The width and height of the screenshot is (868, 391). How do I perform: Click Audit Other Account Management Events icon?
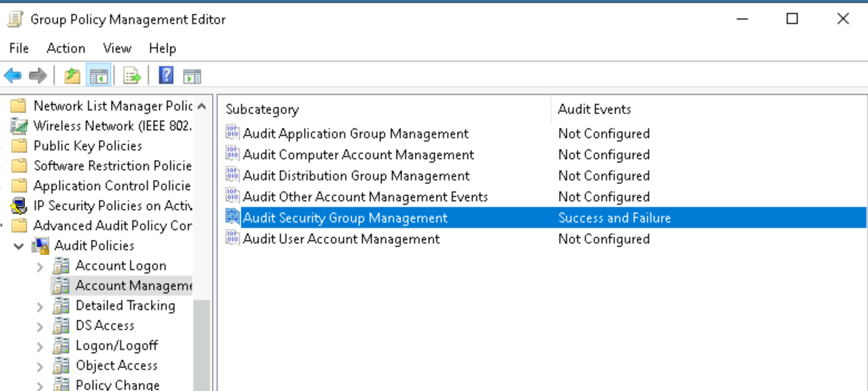(x=232, y=197)
